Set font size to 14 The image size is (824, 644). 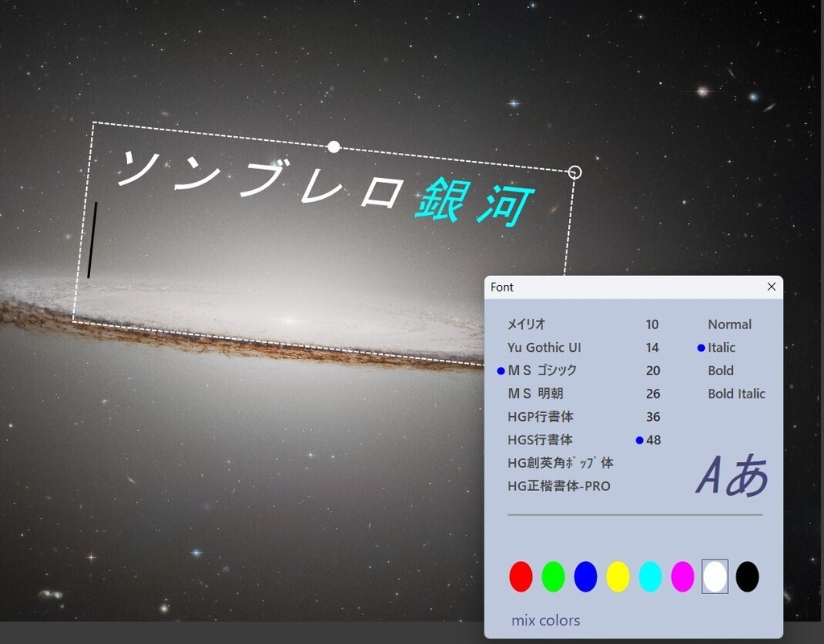pyautogui.click(x=652, y=348)
